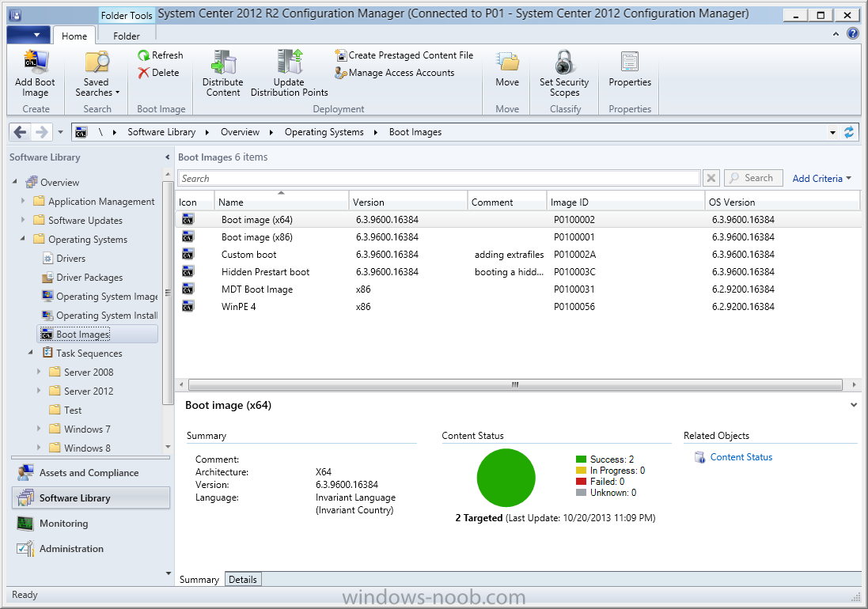Image resolution: width=868 pixels, height=609 pixels.
Task: Sort by the Version column header
Action: tap(408, 202)
